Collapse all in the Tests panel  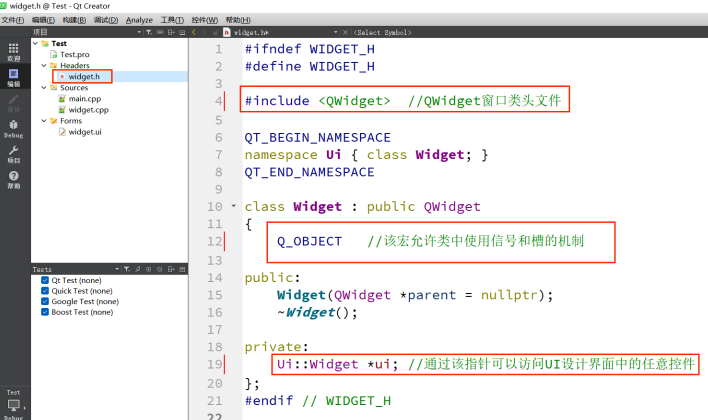tap(160, 269)
